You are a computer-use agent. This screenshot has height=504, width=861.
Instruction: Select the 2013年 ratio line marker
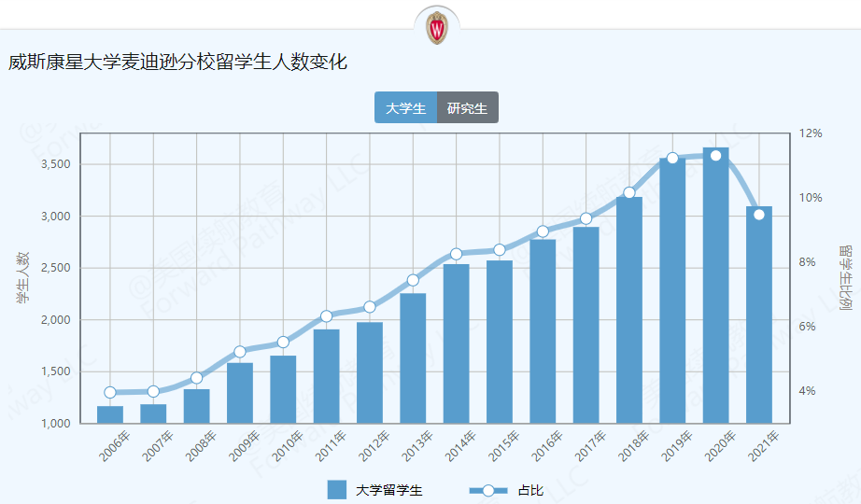point(413,280)
